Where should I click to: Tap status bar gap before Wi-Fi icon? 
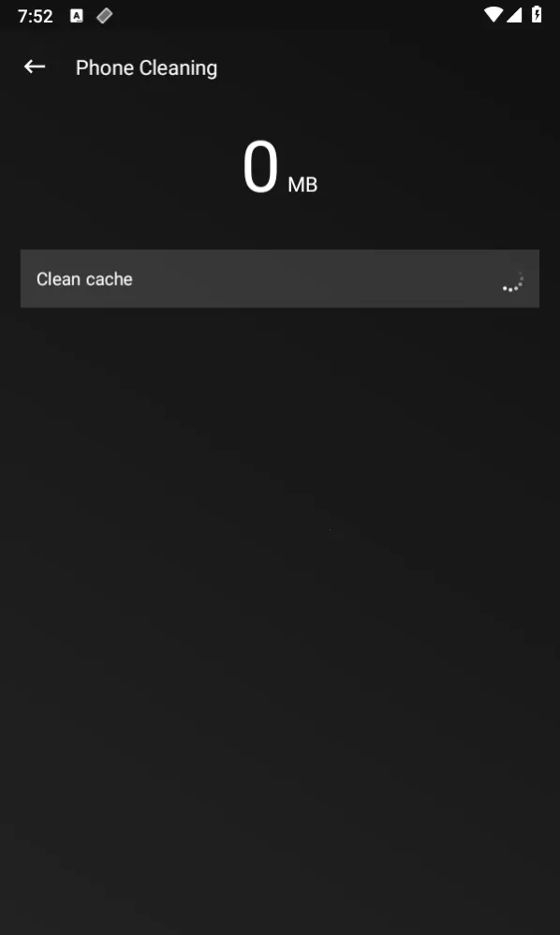tap(298, 16)
